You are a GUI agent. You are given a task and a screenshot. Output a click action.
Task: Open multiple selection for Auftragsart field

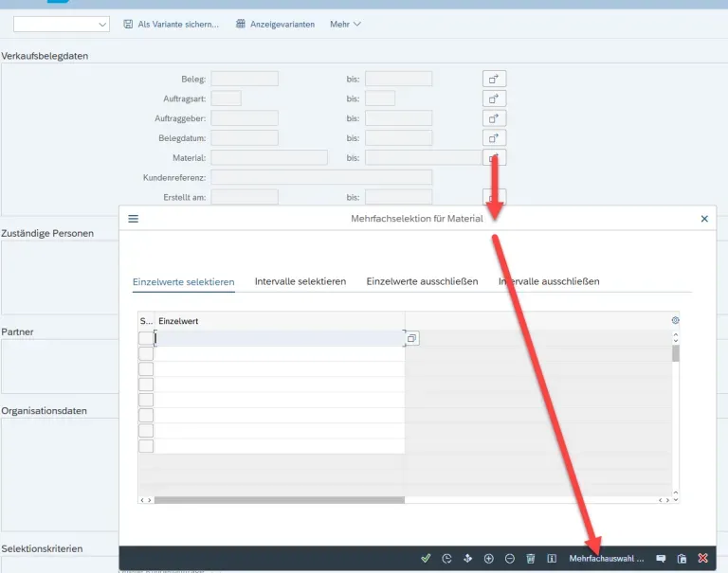(x=494, y=98)
